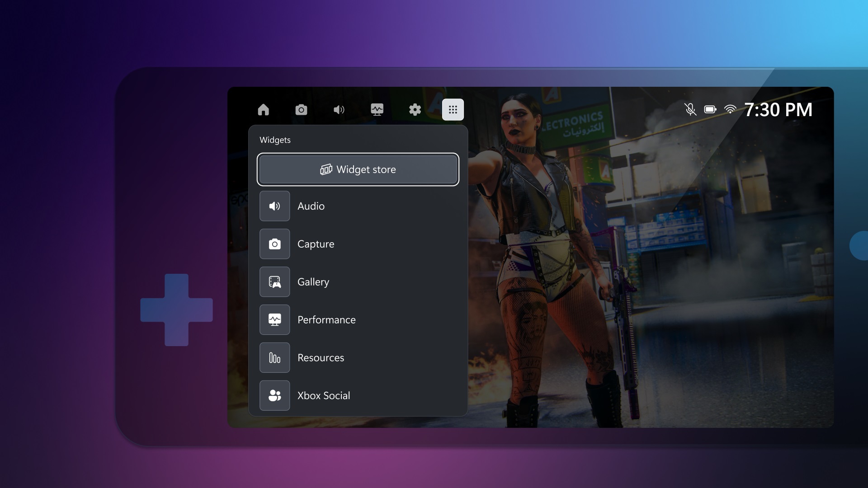868x488 pixels.
Task: Click the Gallery widget icon
Action: (x=274, y=281)
